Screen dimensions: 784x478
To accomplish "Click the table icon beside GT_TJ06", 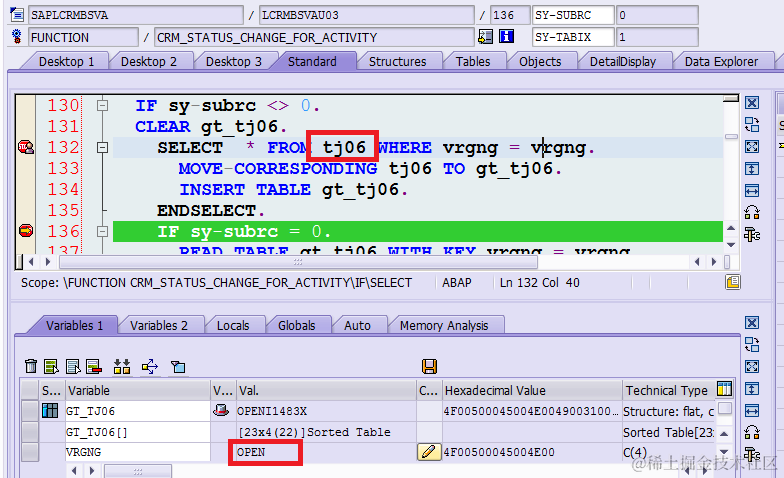I will [50, 410].
